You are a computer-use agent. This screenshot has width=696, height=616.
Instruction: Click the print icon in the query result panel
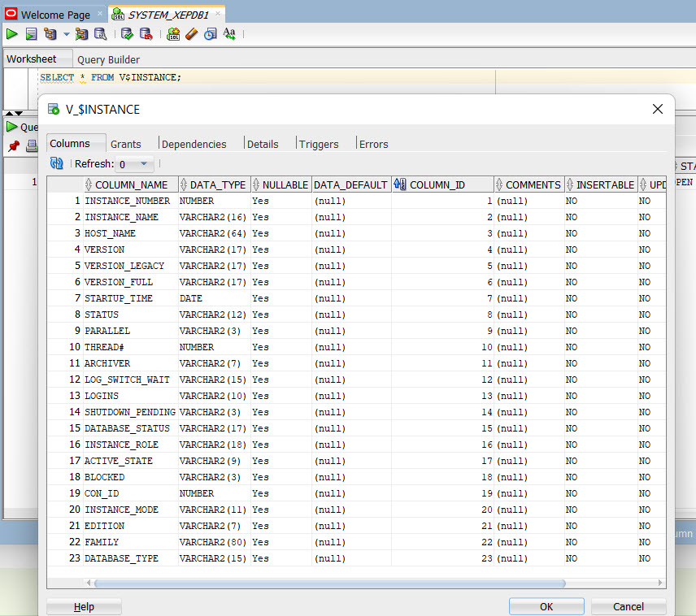point(32,145)
